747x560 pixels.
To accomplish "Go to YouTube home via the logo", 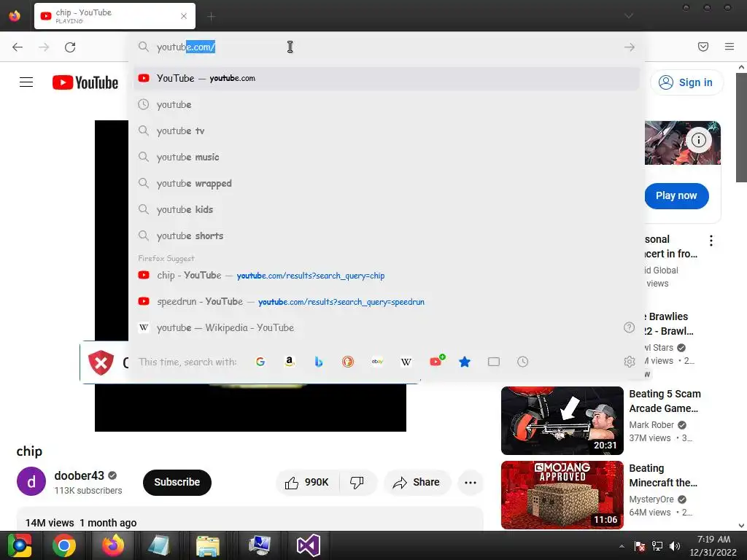I will coord(85,82).
